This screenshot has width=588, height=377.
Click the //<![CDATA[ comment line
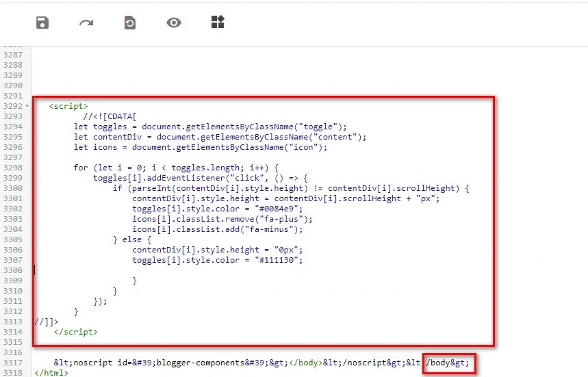pyautogui.click(x=110, y=116)
